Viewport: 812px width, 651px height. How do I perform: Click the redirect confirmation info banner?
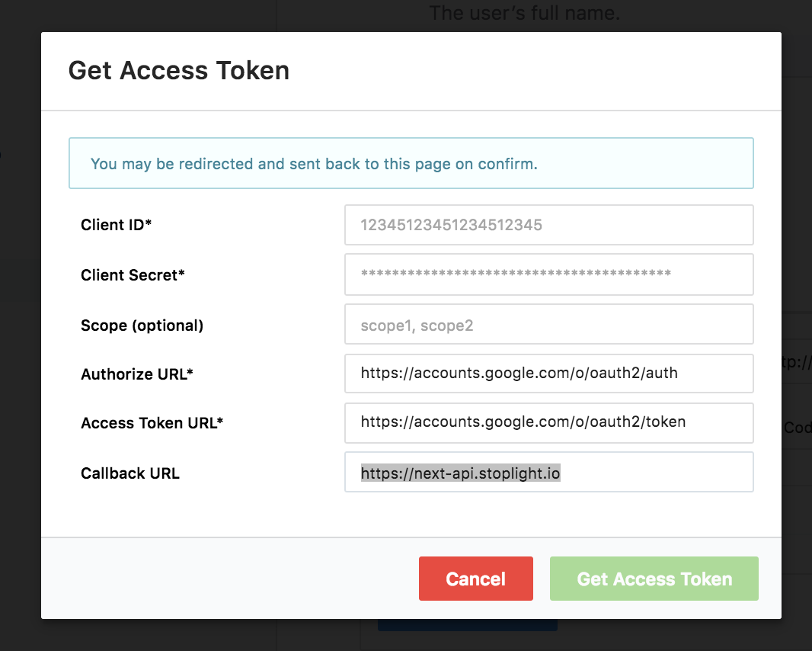411,163
